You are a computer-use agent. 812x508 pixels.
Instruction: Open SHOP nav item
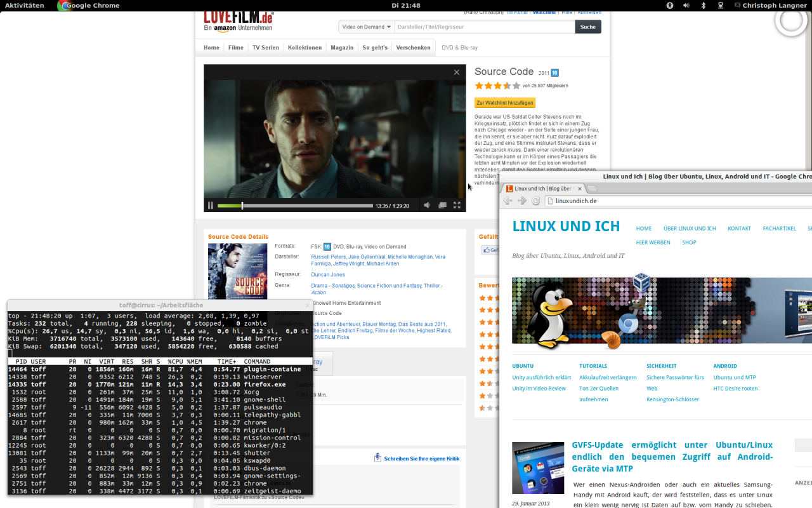tap(689, 243)
